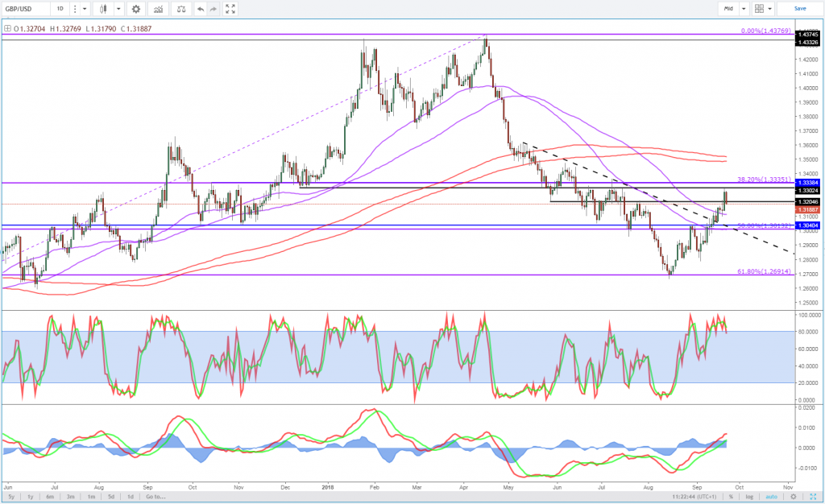Click the chart layout grid icon
The height and width of the screenshot is (504, 825).
coord(759,9)
